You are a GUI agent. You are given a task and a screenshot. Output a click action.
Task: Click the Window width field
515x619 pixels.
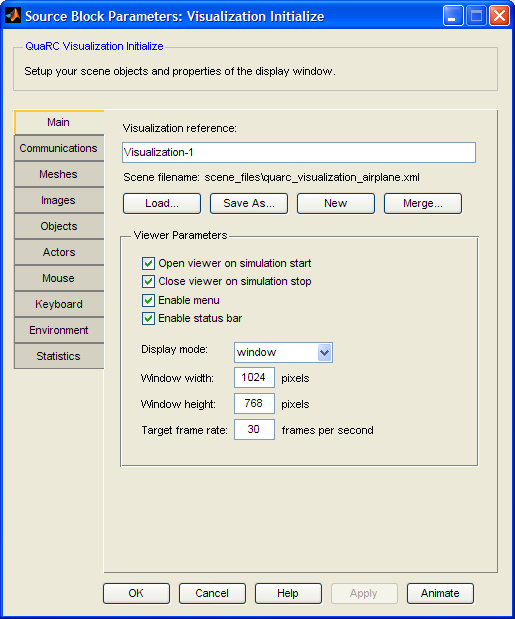tap(254, 378)
